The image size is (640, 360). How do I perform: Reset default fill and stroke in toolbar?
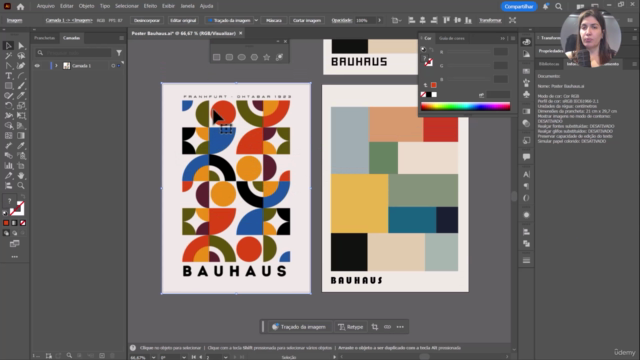pyautogui.click(x=5, y=213)
